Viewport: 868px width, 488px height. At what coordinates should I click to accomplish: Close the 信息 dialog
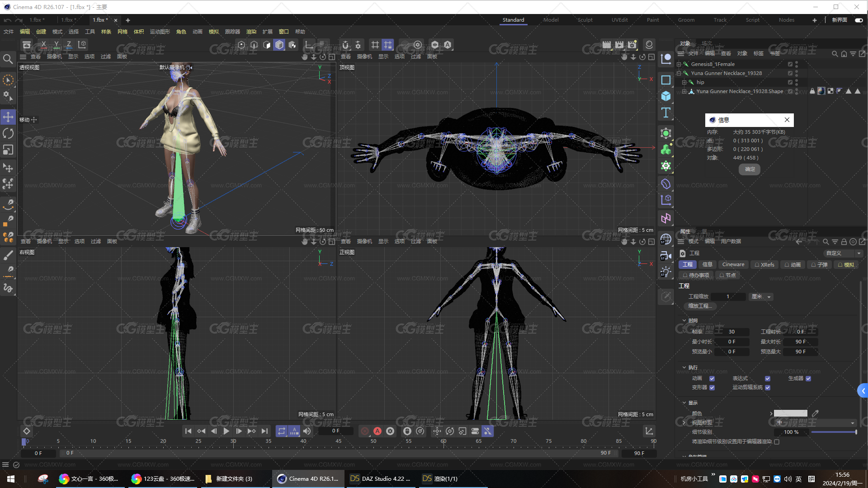[787, 120]
